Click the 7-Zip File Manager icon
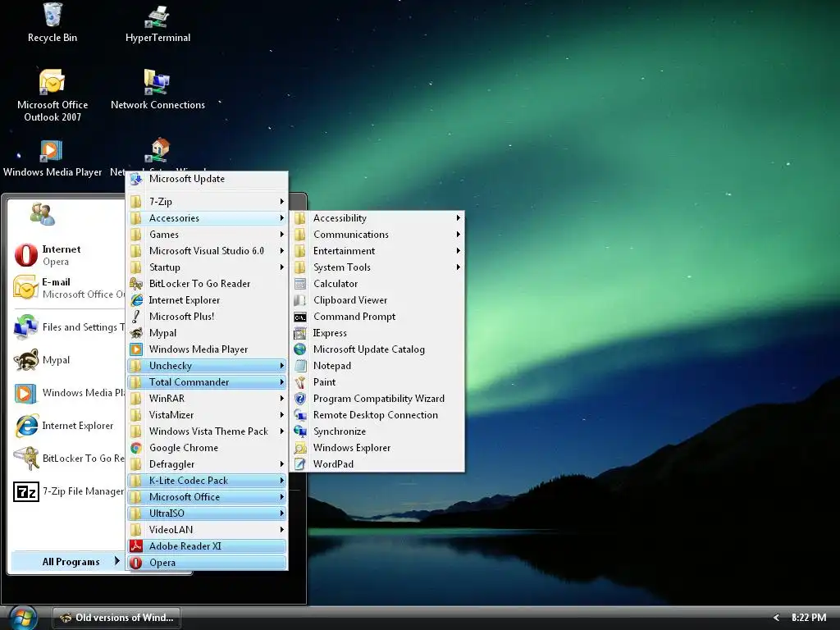Viewport: 840px width, 630px height. (25, 491)
